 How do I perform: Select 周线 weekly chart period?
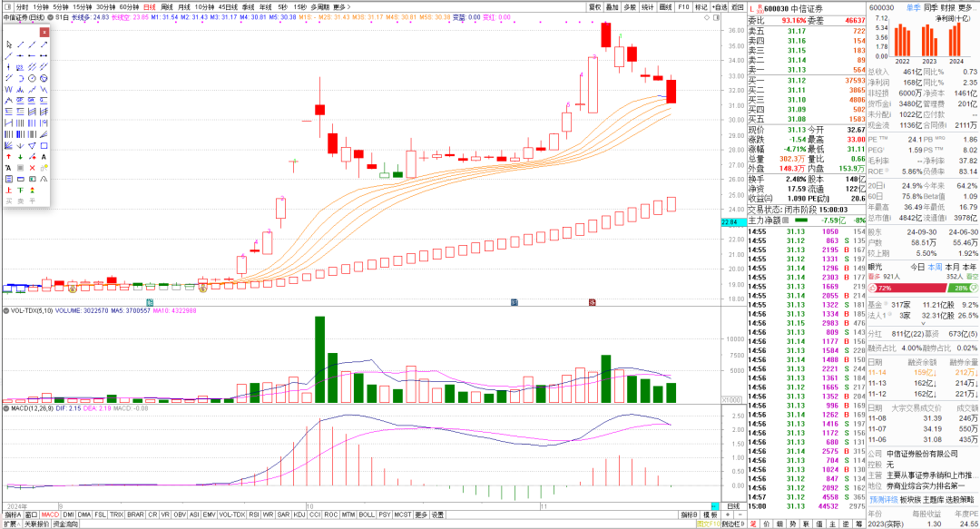[167, 7]
